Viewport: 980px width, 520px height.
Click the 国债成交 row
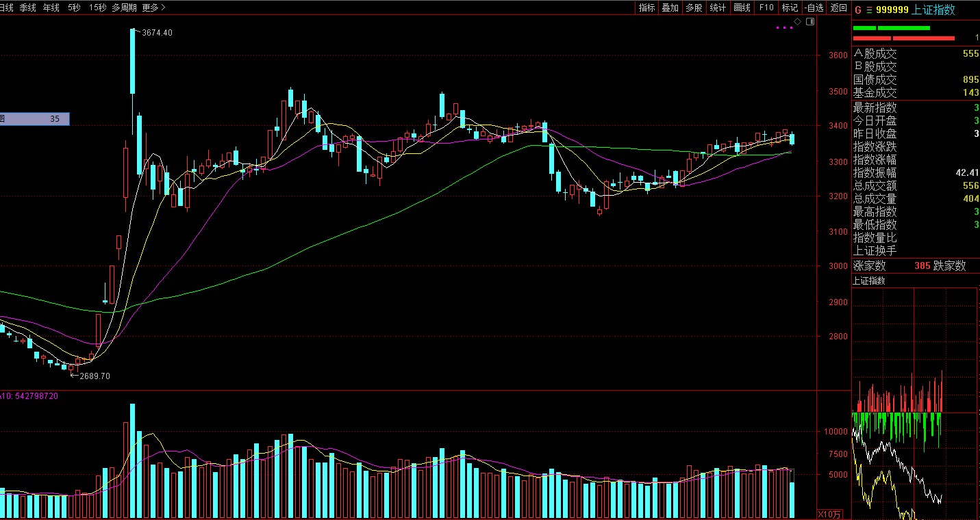pyautogui.click(x=916, y=79)
